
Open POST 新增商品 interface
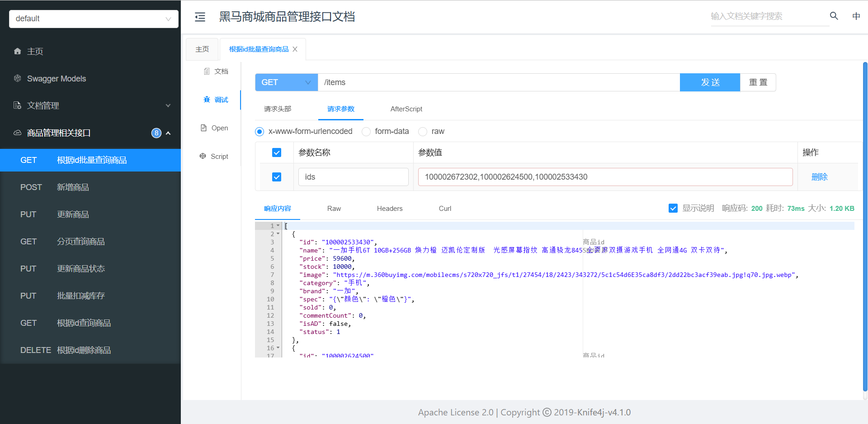(x=90, y=187)
